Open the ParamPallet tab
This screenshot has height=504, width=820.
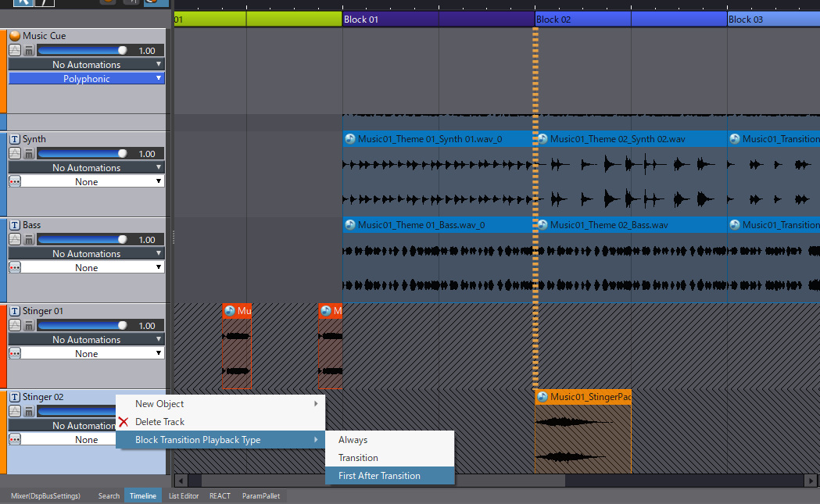click(x=261, y=495)
